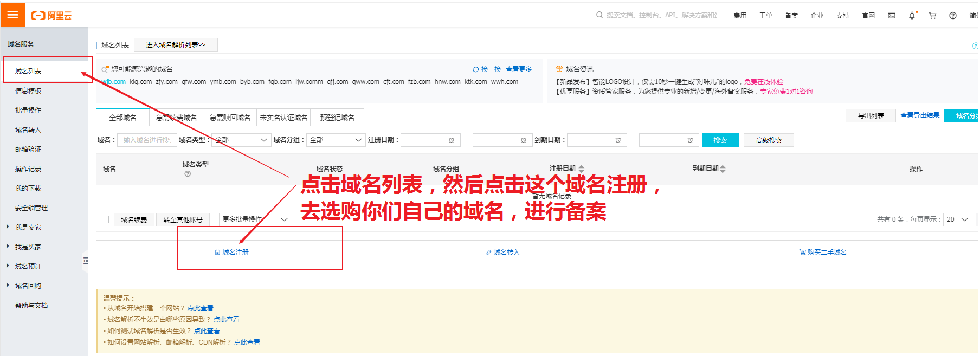Screen dimensions: 980x356
Task: Click the 域名续费 button
Action: (x=134, y=219)
